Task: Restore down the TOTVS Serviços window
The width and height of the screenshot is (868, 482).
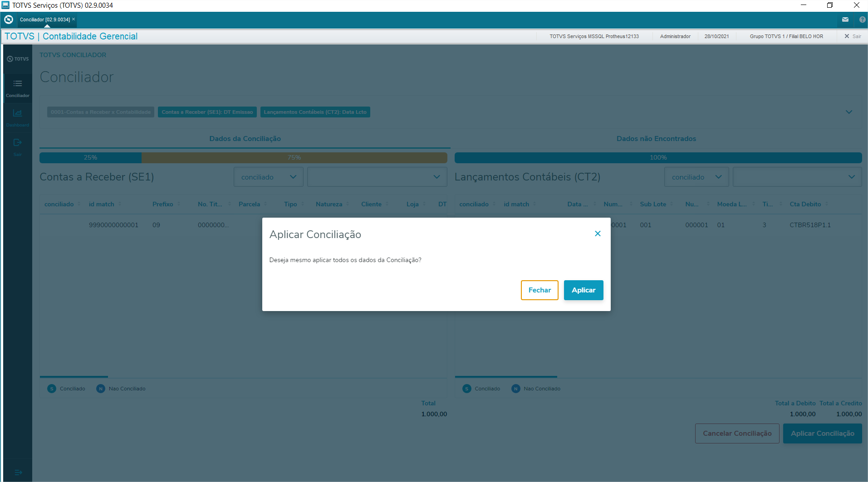Action: coord(830,5)
